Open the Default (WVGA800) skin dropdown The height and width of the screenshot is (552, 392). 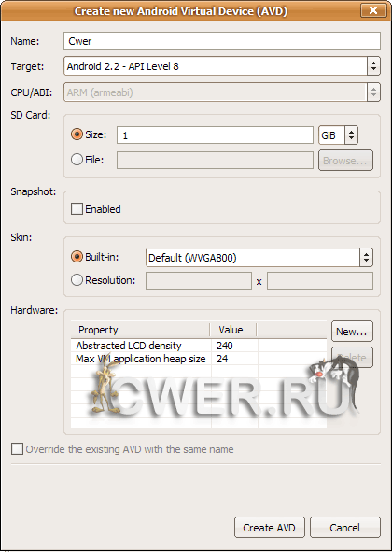(x=259, y=258)
